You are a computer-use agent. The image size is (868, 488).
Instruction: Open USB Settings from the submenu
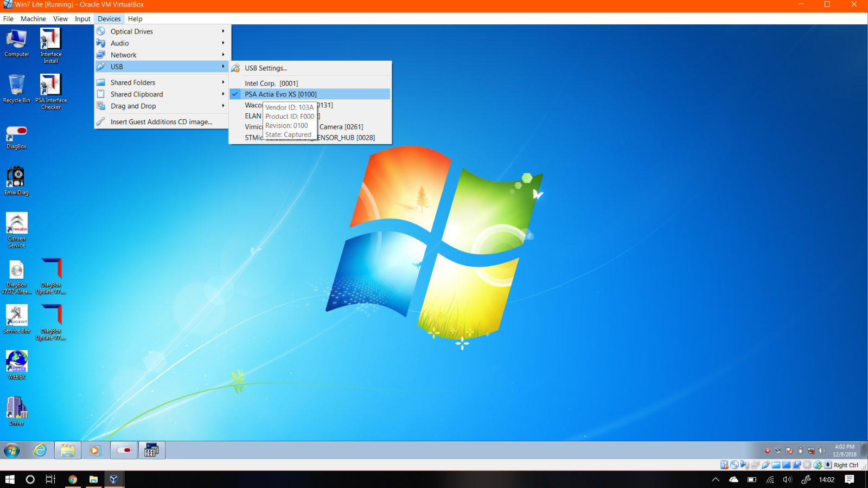pos(310,68)
